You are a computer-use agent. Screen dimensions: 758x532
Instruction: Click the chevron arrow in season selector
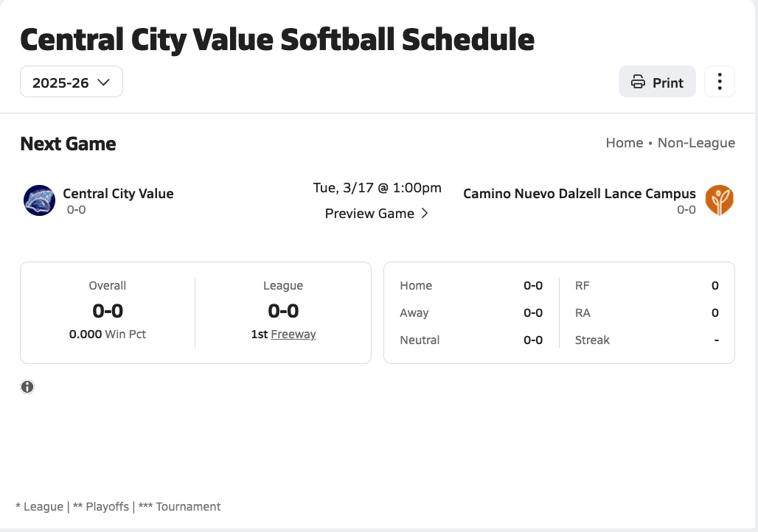pos(103,82)
